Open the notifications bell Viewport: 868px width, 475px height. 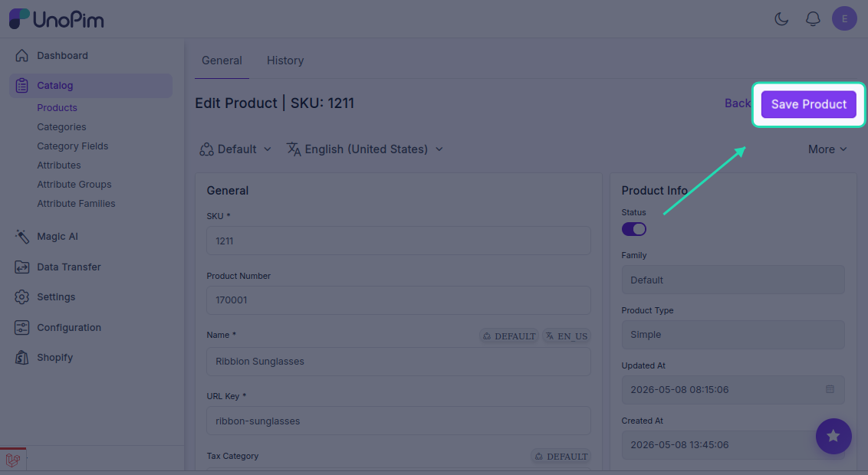point(813,19)
